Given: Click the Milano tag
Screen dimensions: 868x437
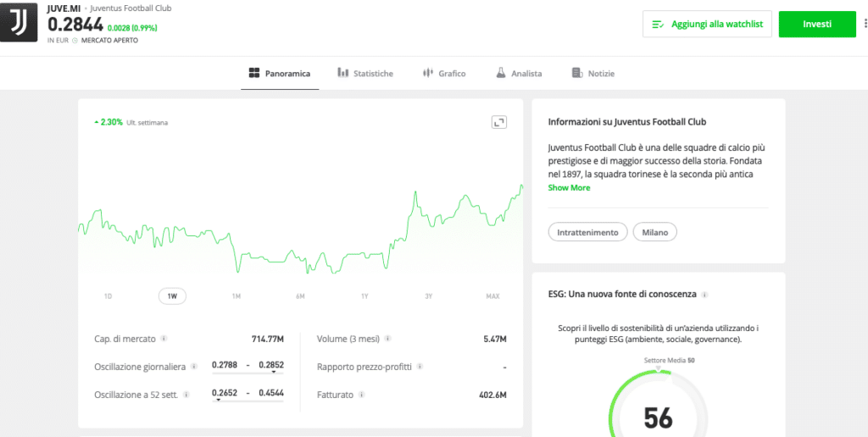Looking at the screenshot, I should pos(655,232).
